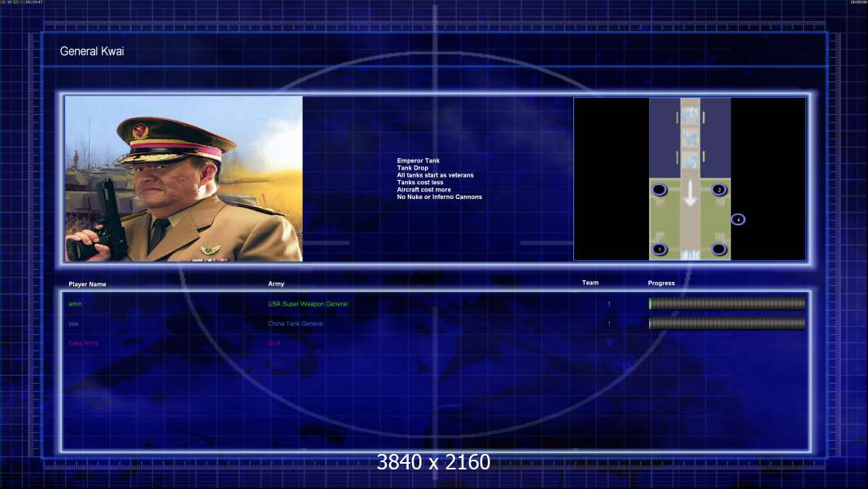The image size is (868, 489).
Task: Click the "Player Name" column header
Action: [x=87, y=284]
